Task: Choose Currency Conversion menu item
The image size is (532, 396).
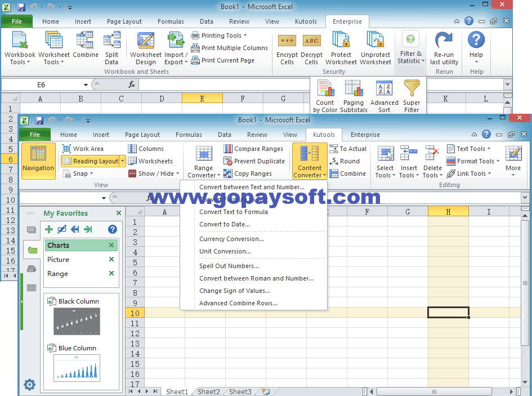Action: point(231,239)
